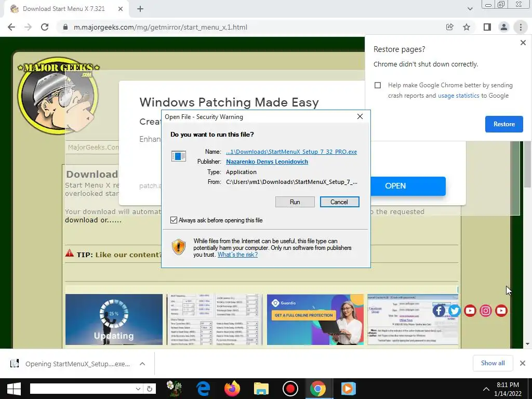The image size is (532, 399).
Task: Click the Restore button
Action: pos(504,124)
